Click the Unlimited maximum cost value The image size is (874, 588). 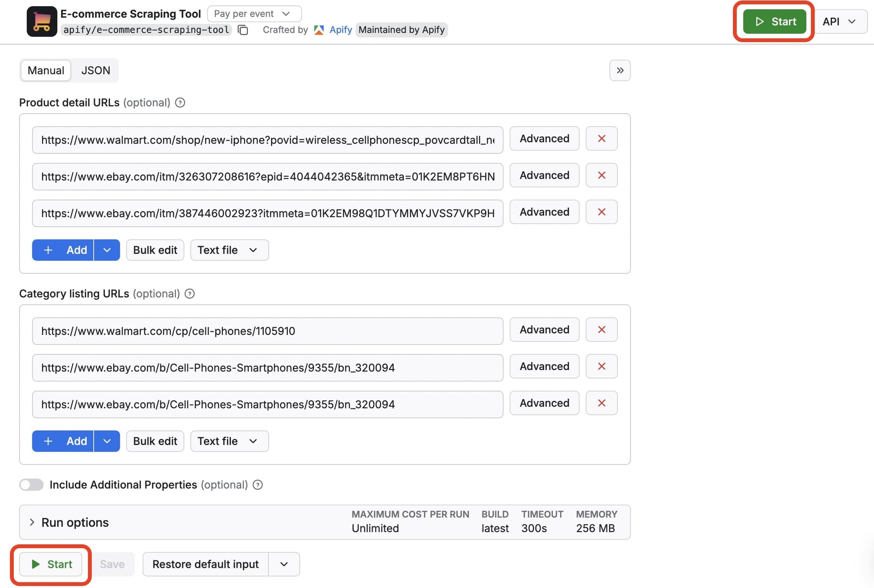point(375,528)
